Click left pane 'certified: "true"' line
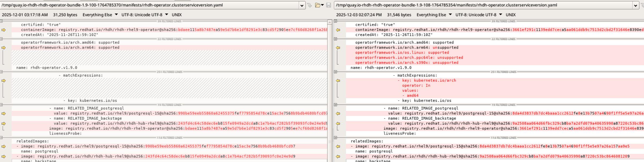Viewport: 644px width, 162px height. 41,25
